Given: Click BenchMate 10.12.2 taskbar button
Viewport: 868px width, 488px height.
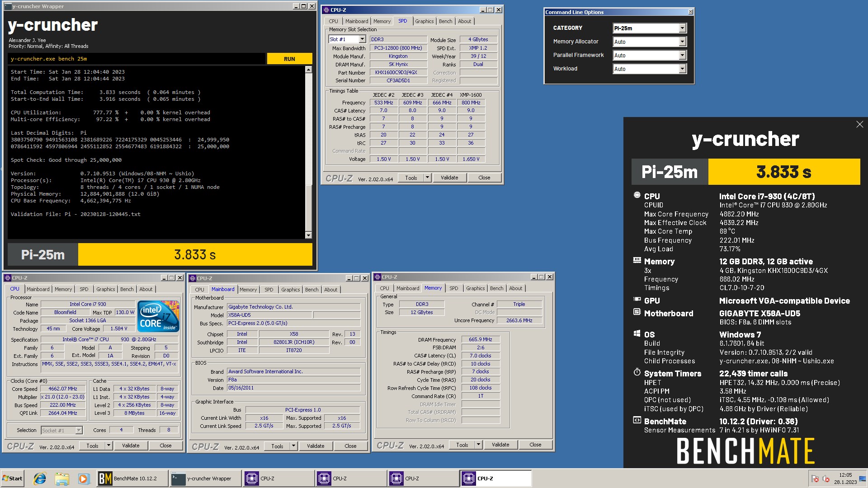Looking at the screenshot, I should [x=132, y=479].
